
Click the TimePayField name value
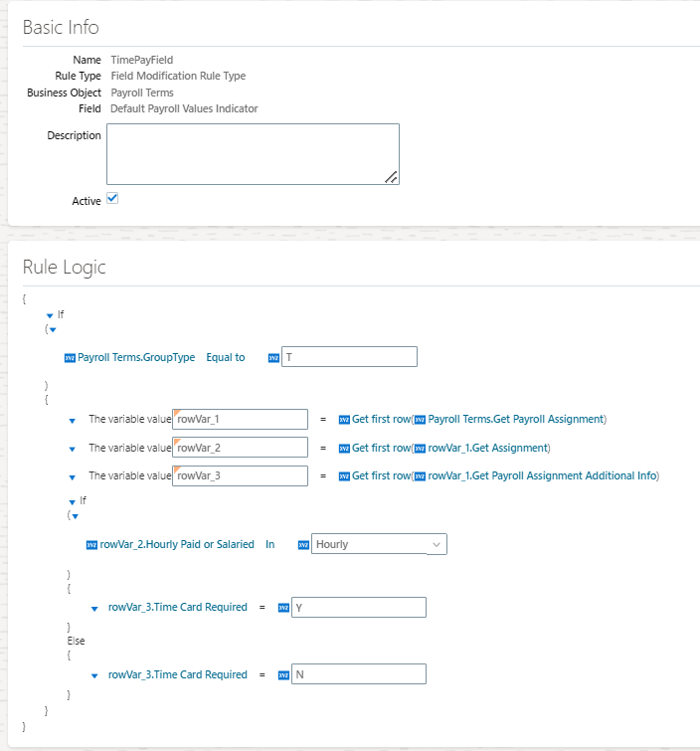142,60
